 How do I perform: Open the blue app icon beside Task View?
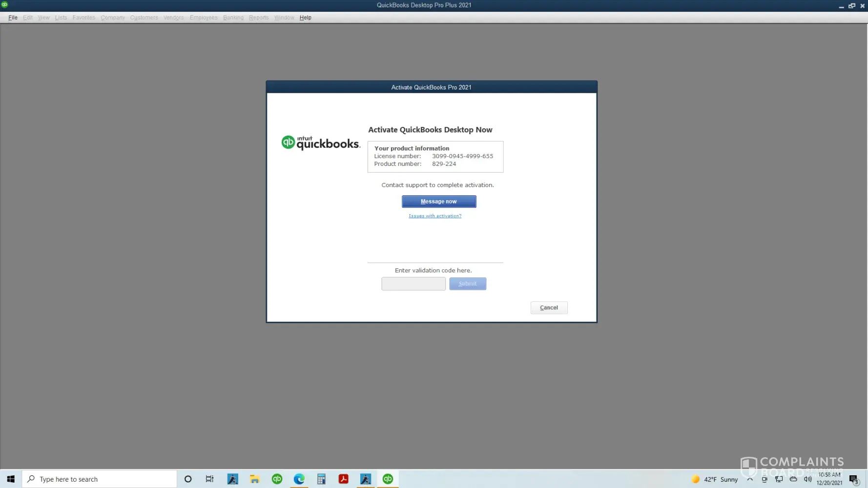(x=232, y=479)
